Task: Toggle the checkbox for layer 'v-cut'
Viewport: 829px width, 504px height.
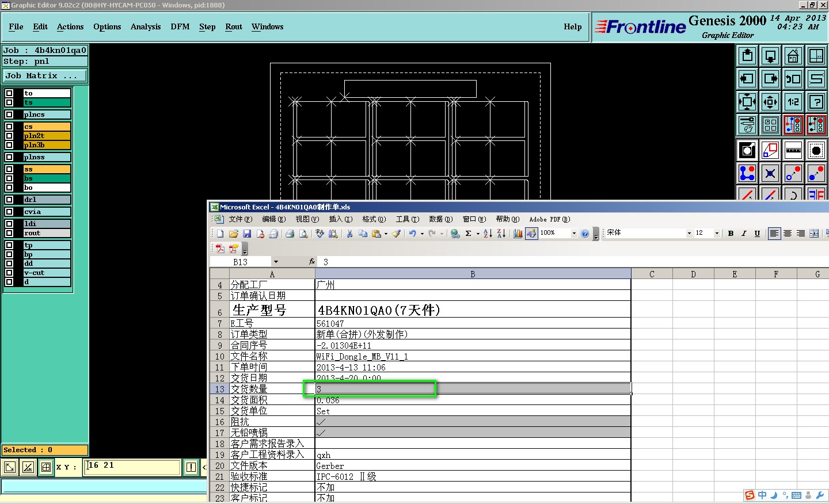Action: click(x=9, y=273)
